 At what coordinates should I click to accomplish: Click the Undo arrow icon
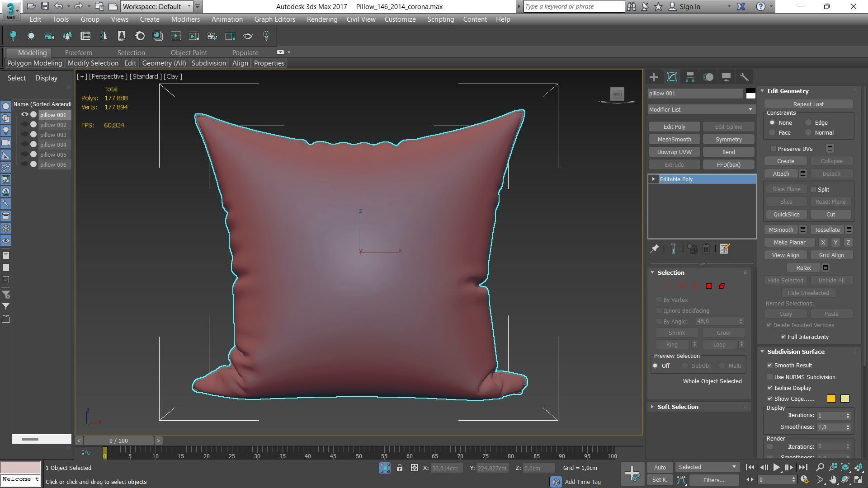(58, 6)
